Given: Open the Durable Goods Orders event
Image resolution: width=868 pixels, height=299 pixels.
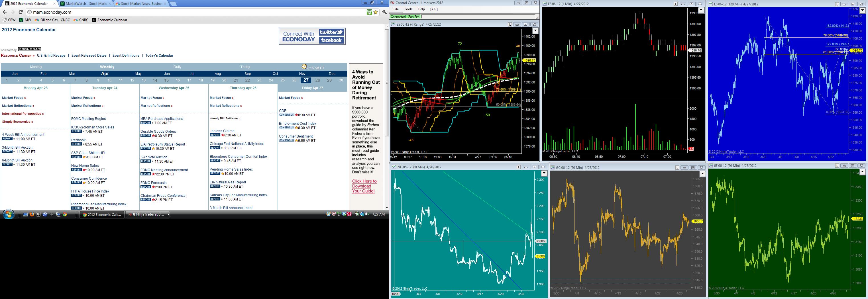Looking at the screenshot, I should 158,132.
